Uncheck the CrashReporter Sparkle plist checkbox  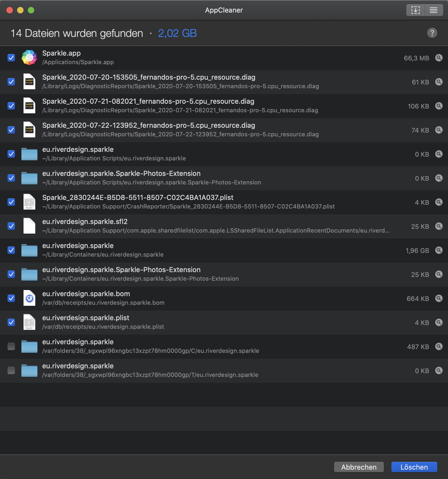(11, 202)
